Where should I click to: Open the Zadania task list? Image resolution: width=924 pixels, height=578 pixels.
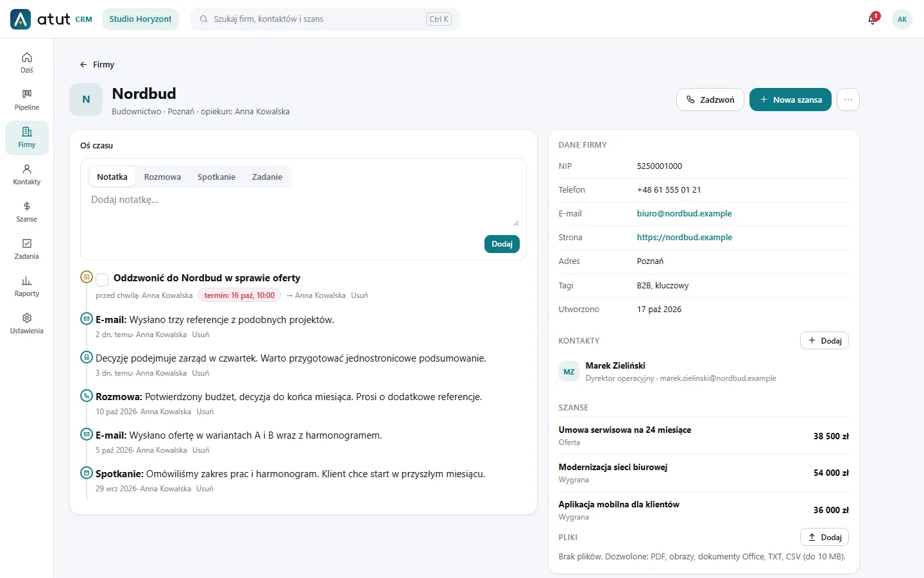tap(26, 249)
